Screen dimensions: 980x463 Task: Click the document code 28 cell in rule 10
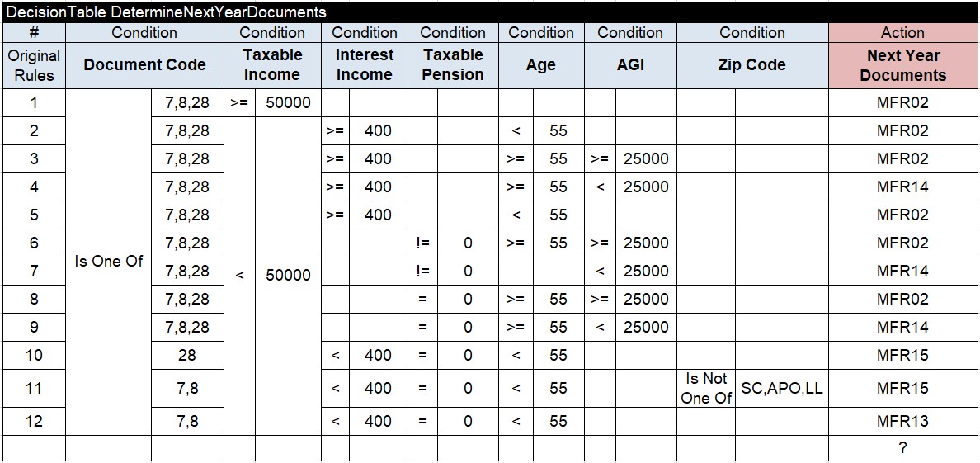[187, 355]
